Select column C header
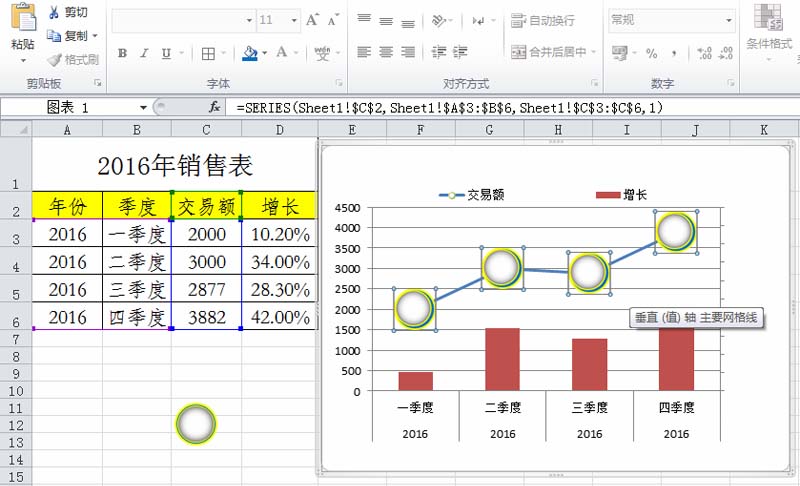Screen dimensions: 800x486 click(x=206, y=130)
